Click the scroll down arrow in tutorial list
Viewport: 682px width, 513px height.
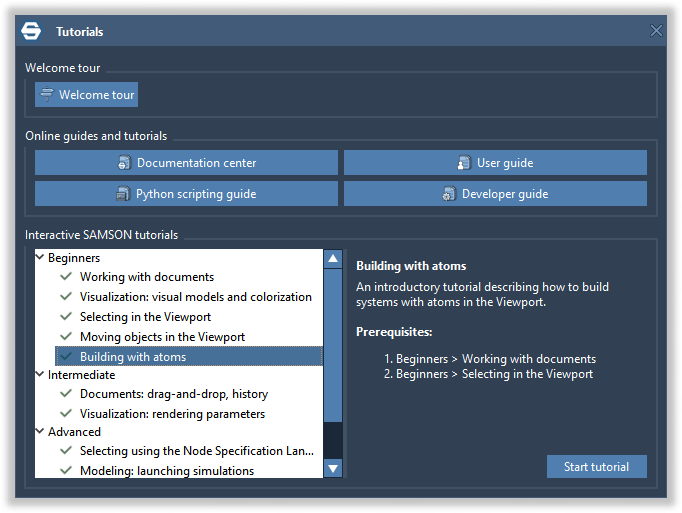[333, 468]
